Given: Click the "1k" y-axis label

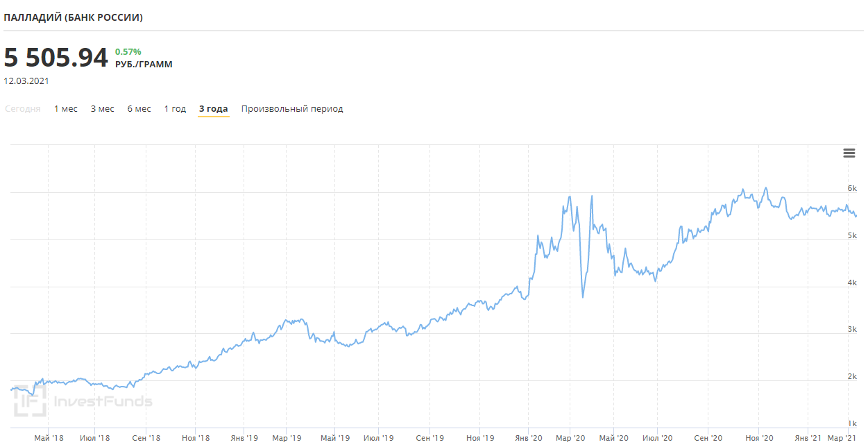Looking at the screenshot, I should click(x=852, y=423).
